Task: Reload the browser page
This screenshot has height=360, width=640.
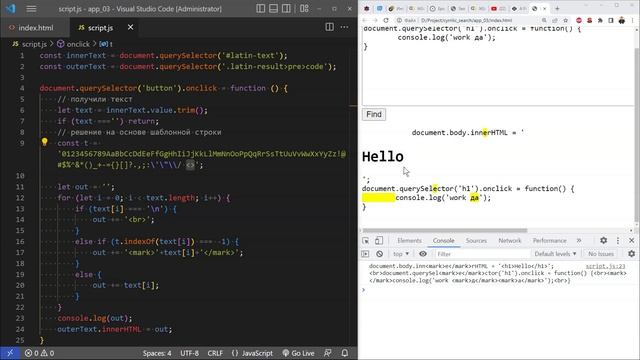Action: (386, 20)
